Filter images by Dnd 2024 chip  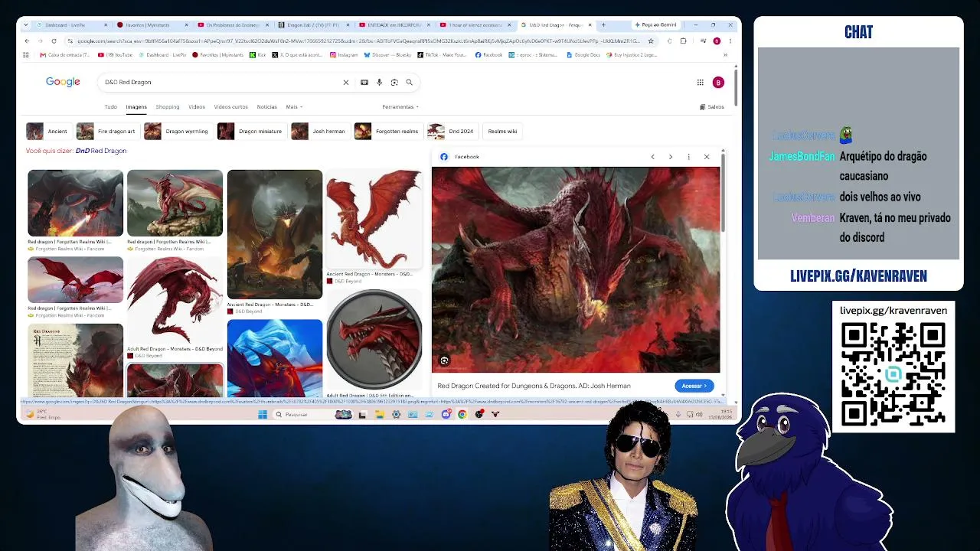click(452, 132)
